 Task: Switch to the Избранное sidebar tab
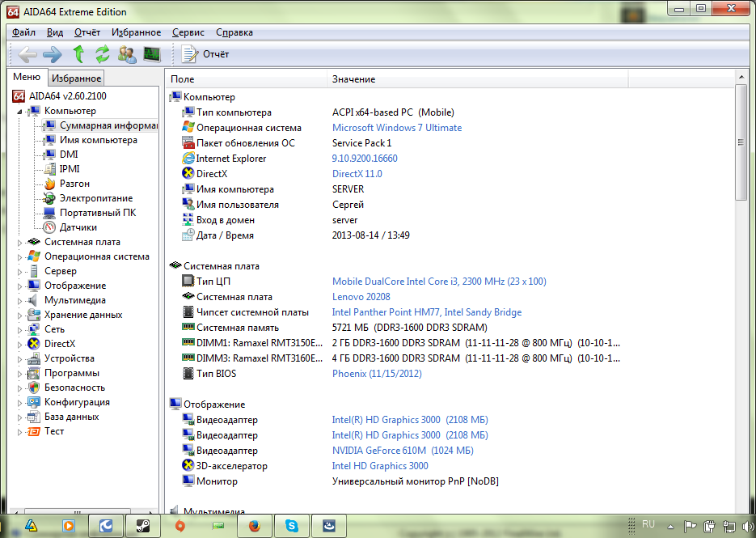tap(76, 78)
